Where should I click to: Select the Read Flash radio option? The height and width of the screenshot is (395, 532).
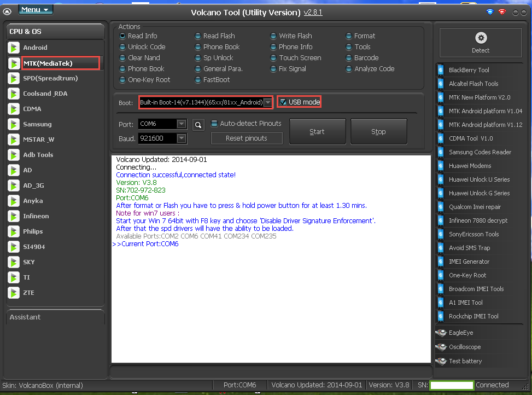click(x=198, y=36)
